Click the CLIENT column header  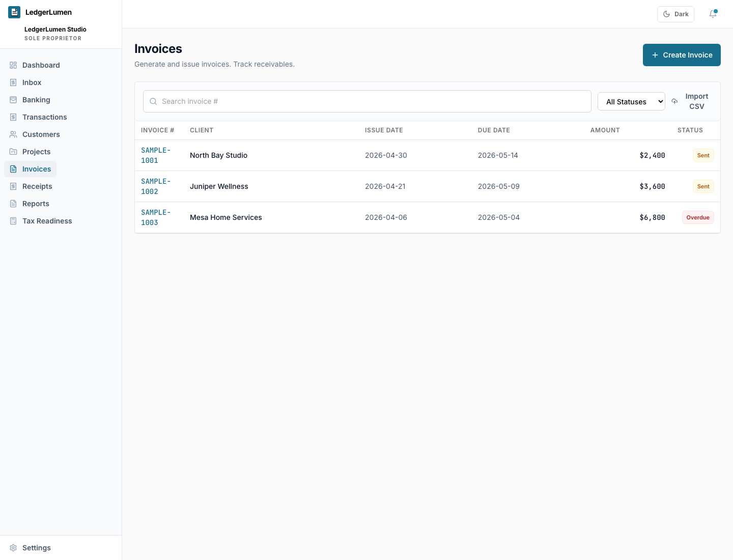(x=202, y=130)
